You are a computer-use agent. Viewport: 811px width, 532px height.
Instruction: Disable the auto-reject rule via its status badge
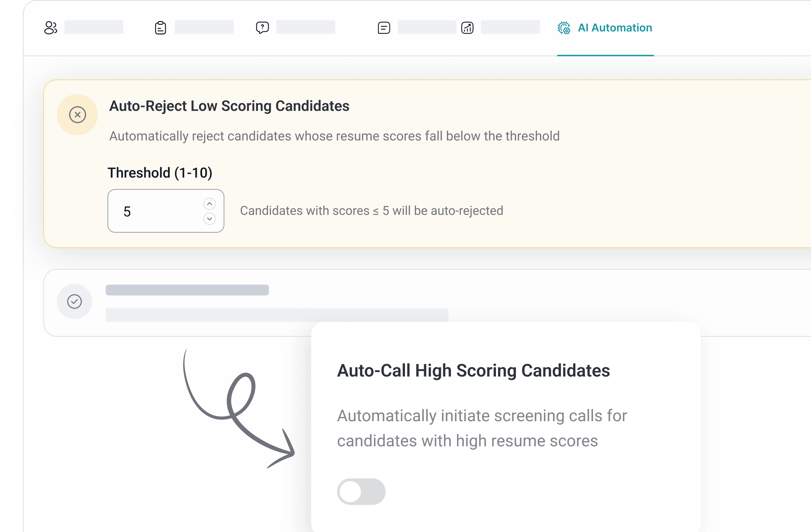click(x=77, y=115)
